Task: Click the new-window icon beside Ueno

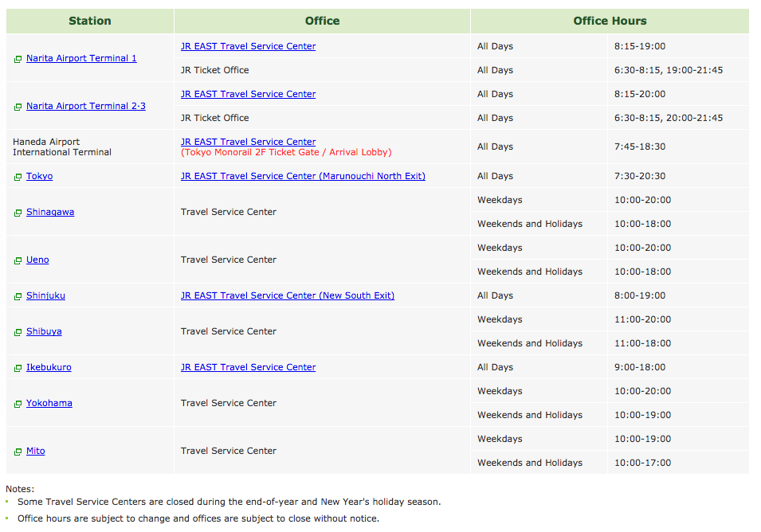Action: pyautogui.click(x=18, y=260)
